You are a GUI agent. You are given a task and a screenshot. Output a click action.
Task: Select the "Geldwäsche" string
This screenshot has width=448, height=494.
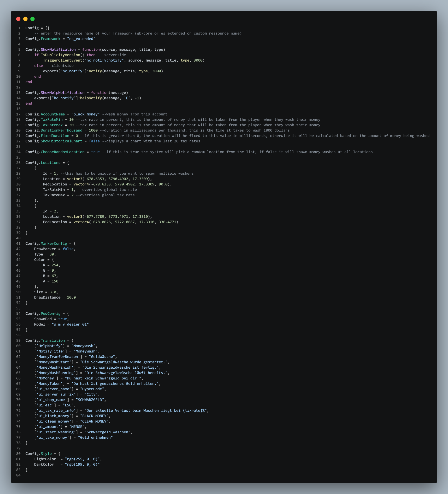point(102,357)
